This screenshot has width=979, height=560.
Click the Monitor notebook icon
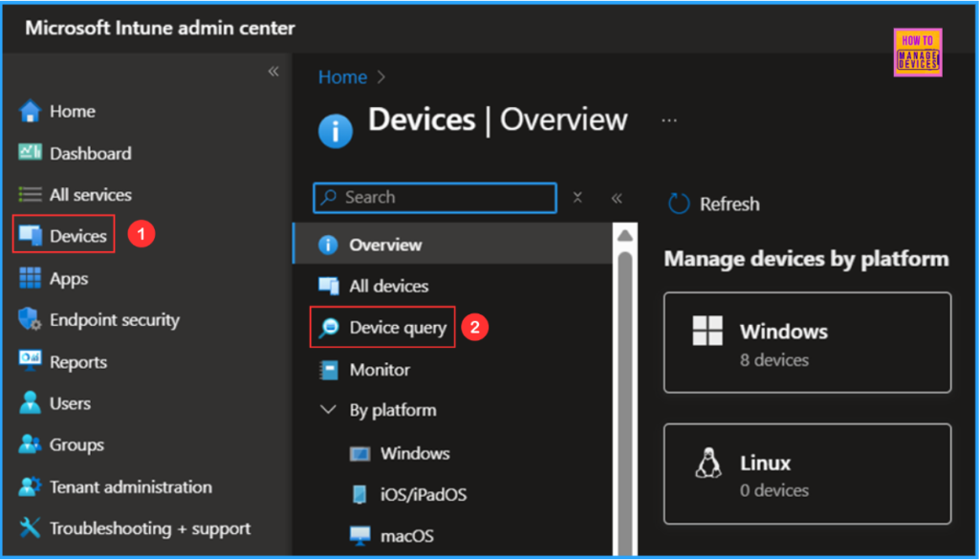pos(329,370)
